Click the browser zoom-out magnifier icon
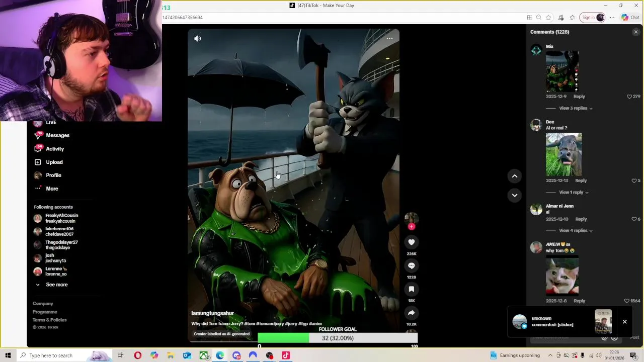Screen dimensions: 644x362 (x=539, y=17)
